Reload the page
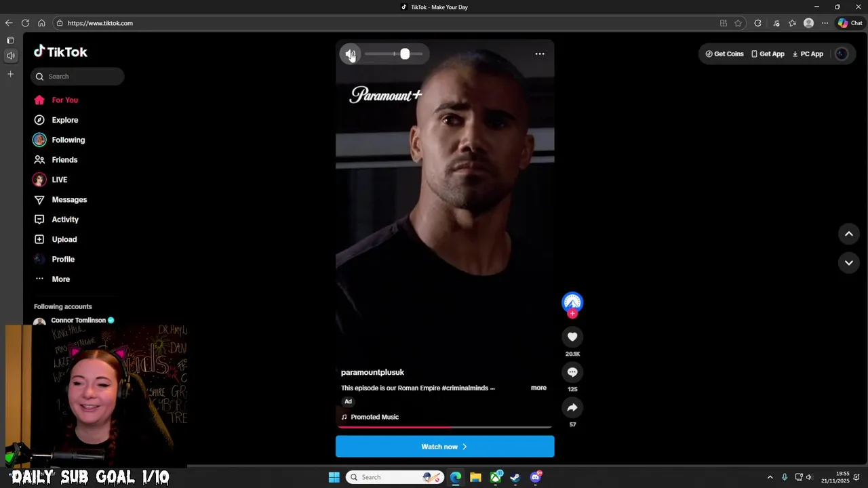Viewport: 868px width, 488px height. pyautogui.click(x=25, y=23)
